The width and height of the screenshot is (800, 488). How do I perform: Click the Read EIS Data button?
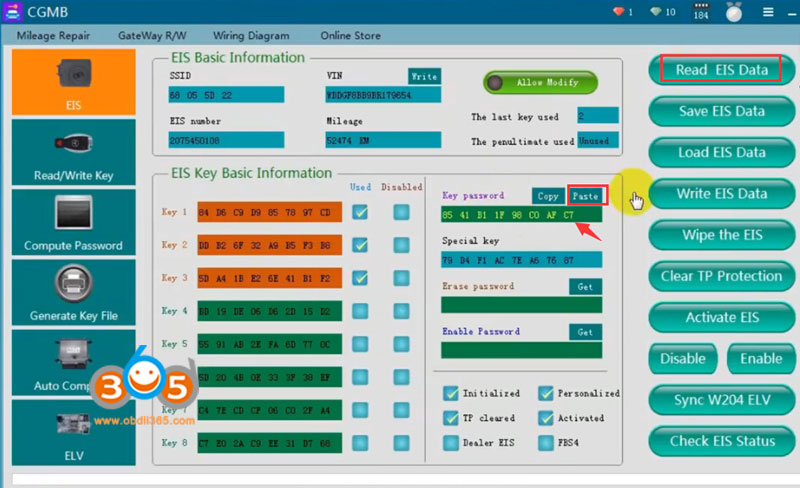[721, 70]
